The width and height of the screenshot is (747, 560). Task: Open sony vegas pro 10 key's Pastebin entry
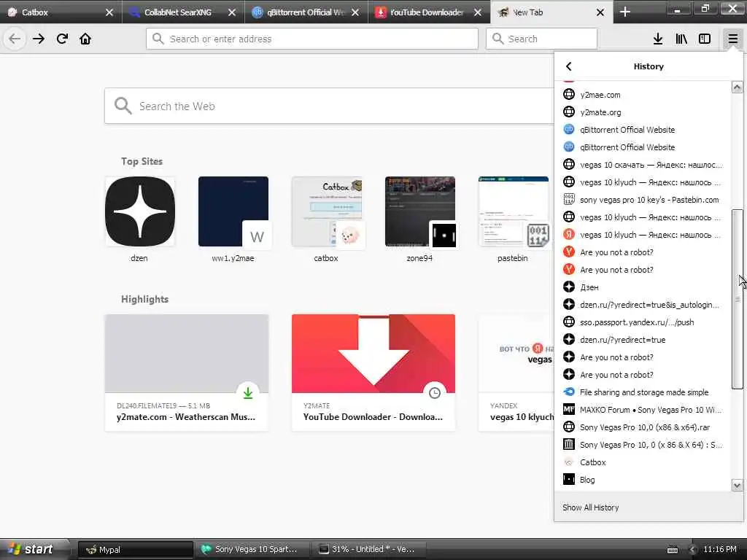pyautogui.click(x=643, y=200)
